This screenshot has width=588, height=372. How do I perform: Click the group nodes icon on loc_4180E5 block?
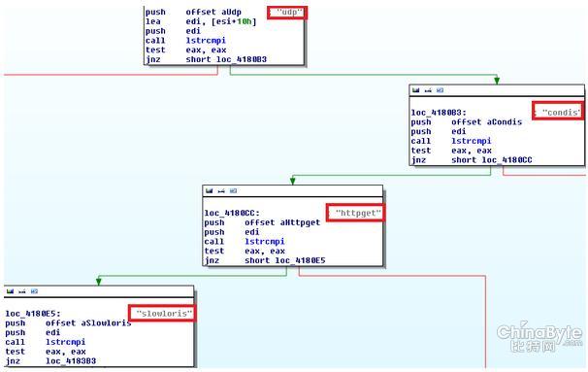(34, 291)
